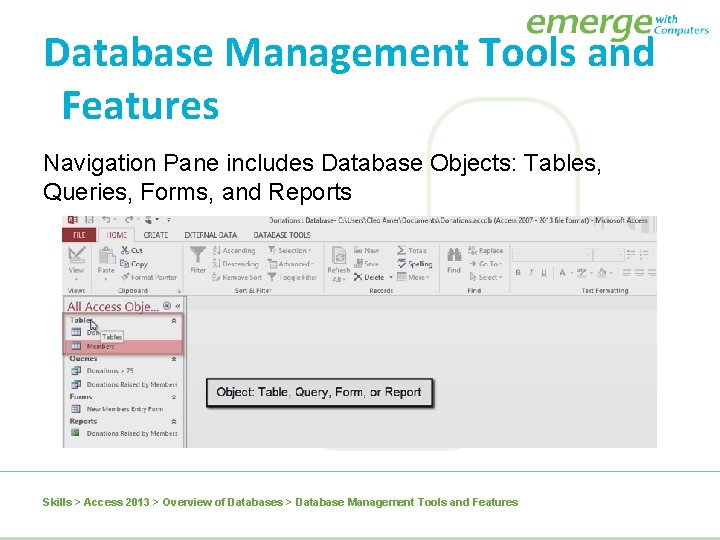Align text left in Text Formatting
The height and width of the screenshot is (540, 720).
click(x=626, y=272)
